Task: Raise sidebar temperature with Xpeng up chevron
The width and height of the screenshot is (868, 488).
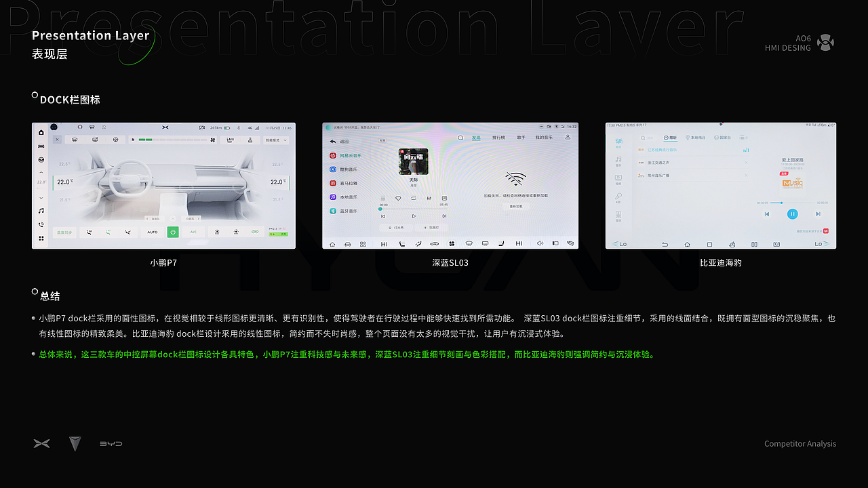Action: coord(41,172)
